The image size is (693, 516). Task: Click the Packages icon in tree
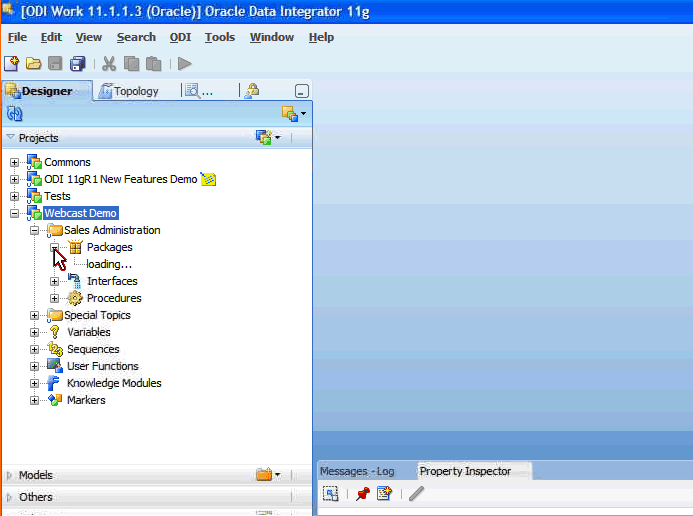(75, 247)
